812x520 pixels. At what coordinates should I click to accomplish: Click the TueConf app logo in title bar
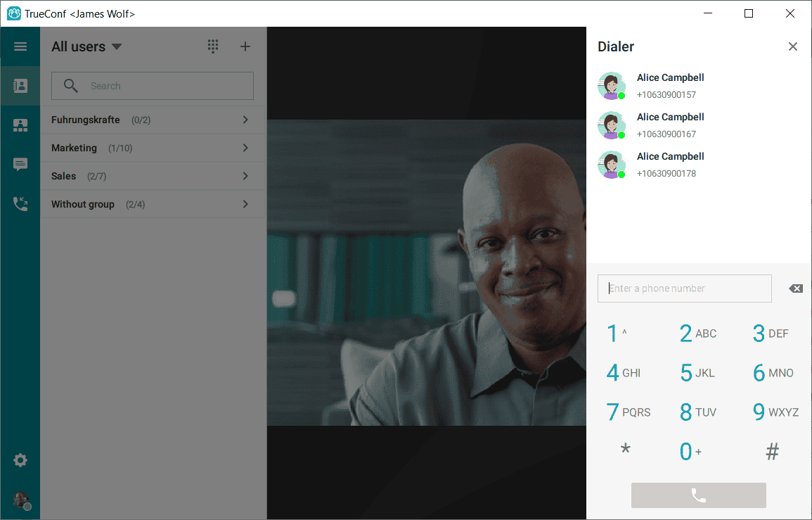14,13
